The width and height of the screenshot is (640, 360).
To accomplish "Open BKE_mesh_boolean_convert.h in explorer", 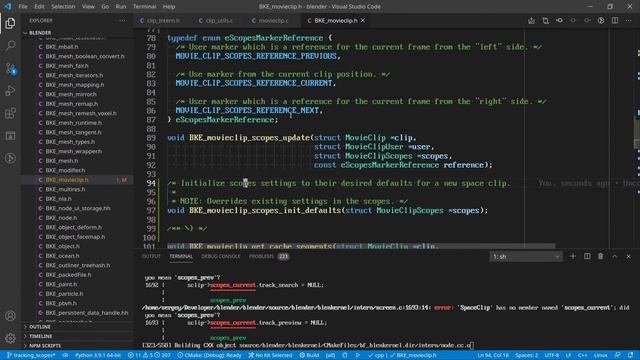I will point(85,56).
